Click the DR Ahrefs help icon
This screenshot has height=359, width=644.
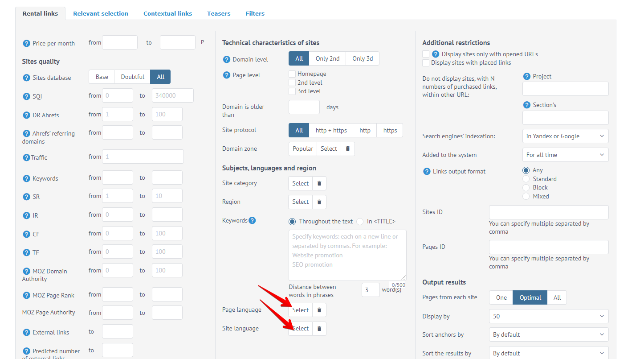pos(26,115)
